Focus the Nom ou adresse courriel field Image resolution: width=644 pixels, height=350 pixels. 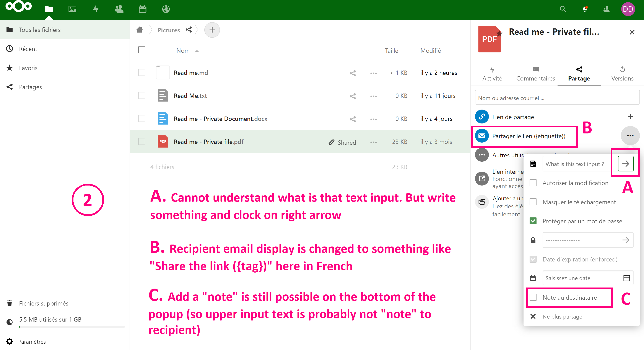click(x=557, y=98)
